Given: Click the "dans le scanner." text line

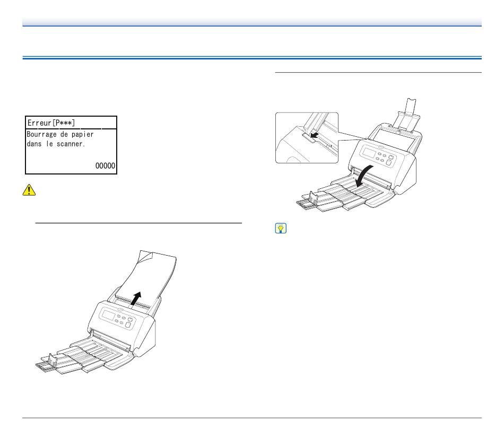Looking at the screenshot, I should 56,144.
